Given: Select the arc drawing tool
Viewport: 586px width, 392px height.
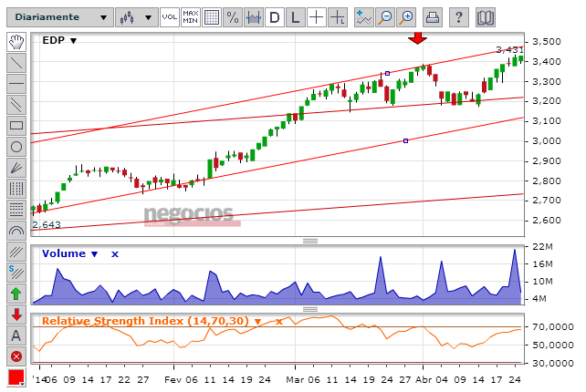Looking at the screenshot, I should pos(16,231).
